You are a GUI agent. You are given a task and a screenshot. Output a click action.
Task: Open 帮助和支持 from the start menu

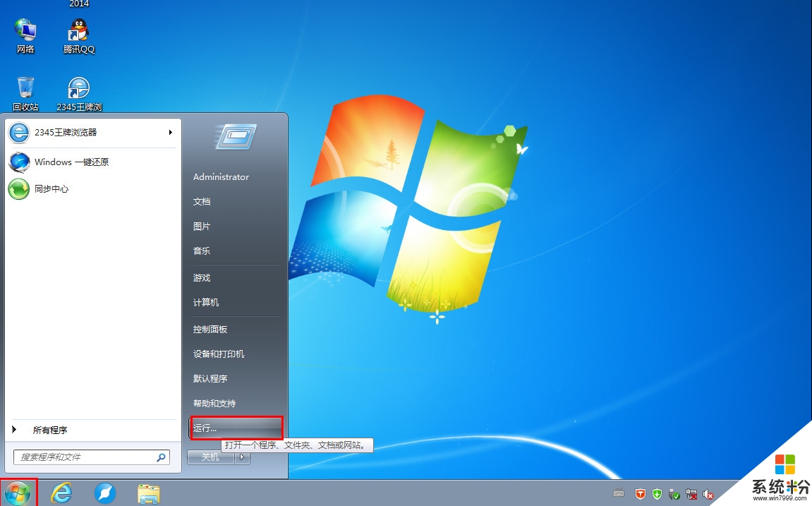coord(214,404)
